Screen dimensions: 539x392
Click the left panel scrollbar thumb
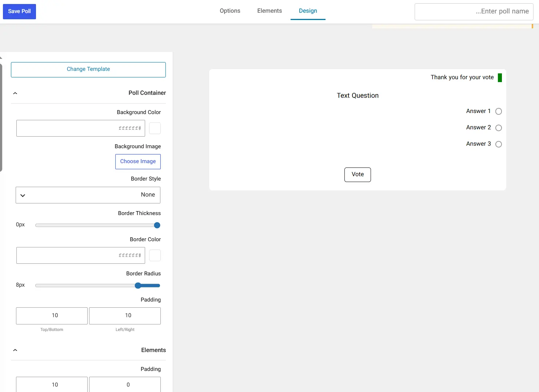(1, 117)
